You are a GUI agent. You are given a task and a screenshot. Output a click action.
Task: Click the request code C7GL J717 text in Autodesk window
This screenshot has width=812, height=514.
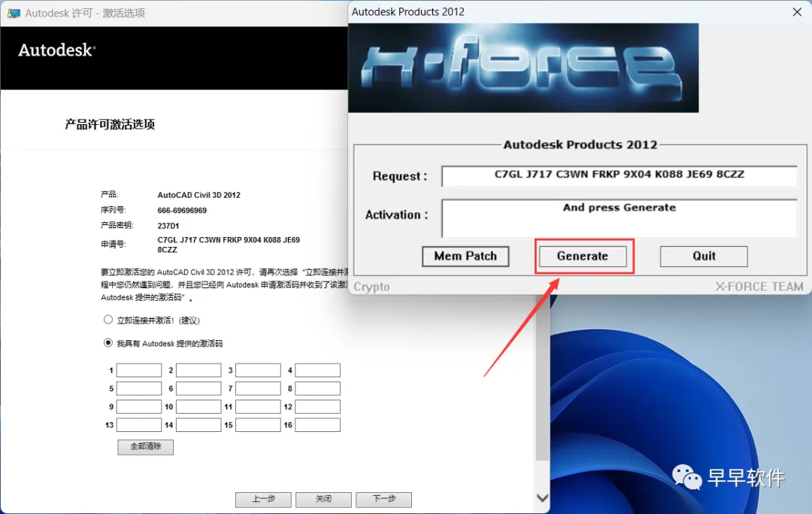point(229,245)
